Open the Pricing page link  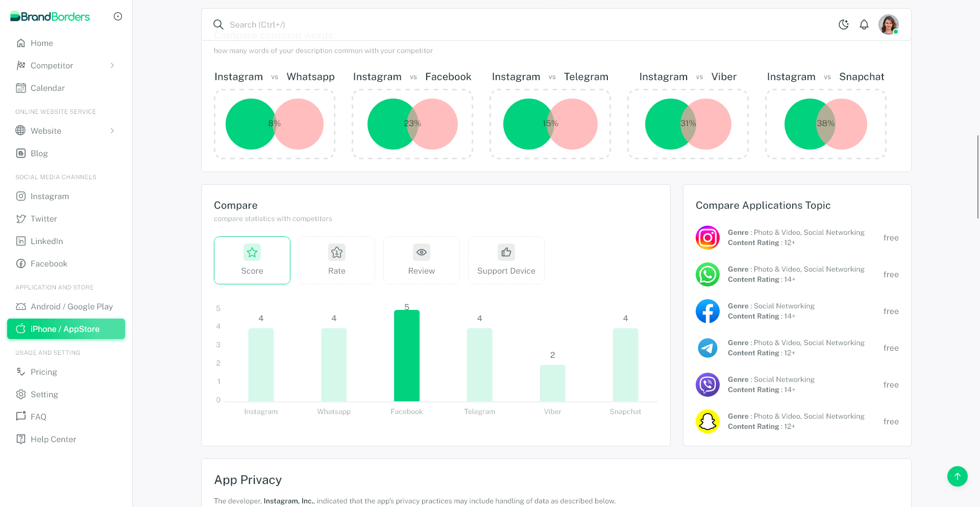(x=66, y=372)
